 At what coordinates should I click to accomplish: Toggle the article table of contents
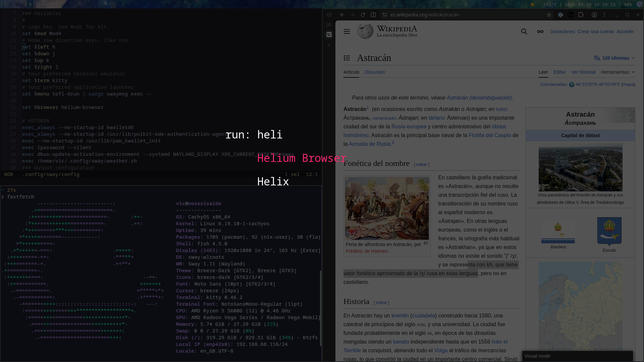(x=346, y=58)
